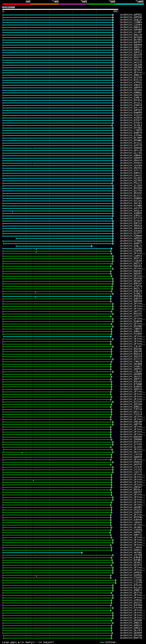Screen dimensions: 146x644
Task: Click hit label UniRef100_P0CB50
Action: pos(131,334)
